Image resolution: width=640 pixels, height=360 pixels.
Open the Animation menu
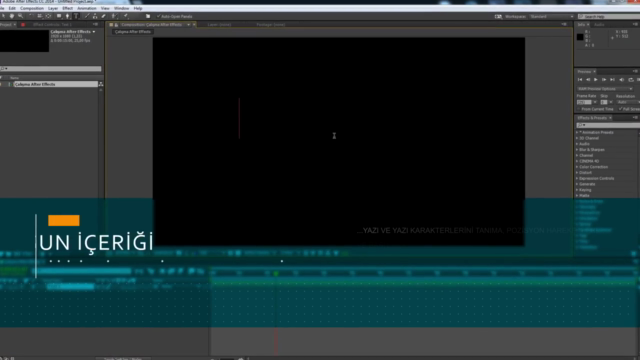tap(87, 8)
